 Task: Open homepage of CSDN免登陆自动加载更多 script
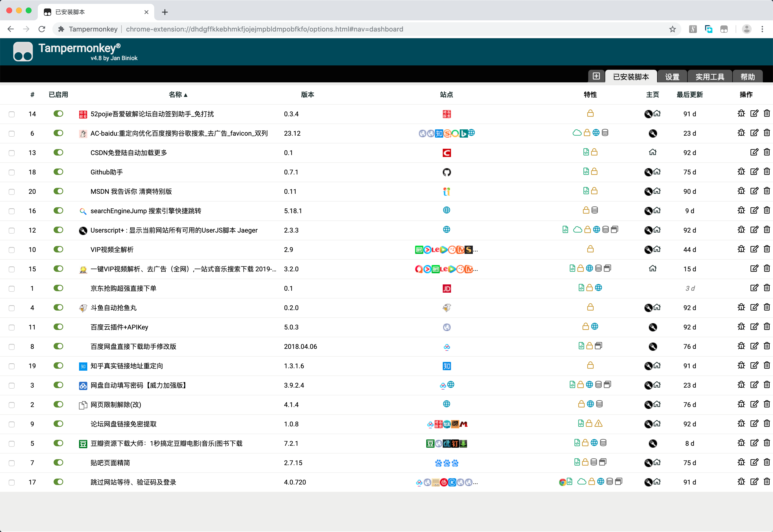point(652,152)
